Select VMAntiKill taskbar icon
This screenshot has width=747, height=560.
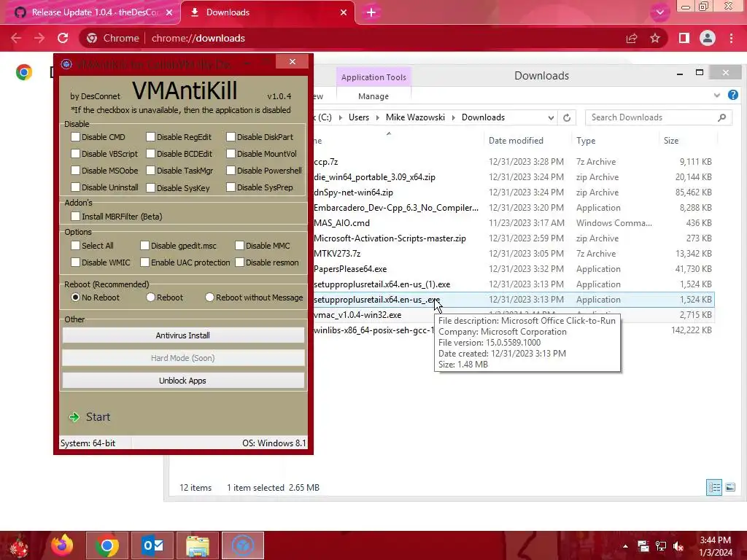[x=243, y=545]
